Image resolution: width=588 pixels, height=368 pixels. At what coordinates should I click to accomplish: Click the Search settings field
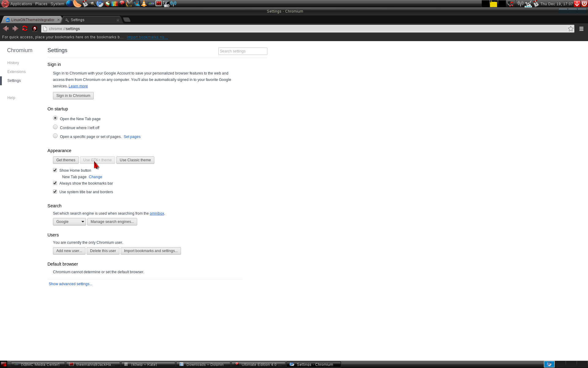(243, 51)
